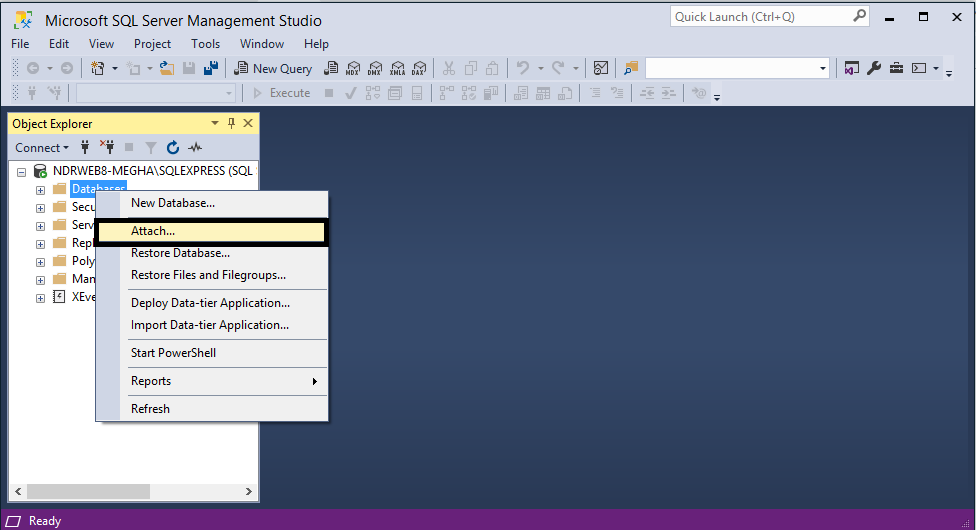Choose Restore Files and Filegroups... option
Image resolution: width=976 pixels, height=530 pixels.
[212, 275]
